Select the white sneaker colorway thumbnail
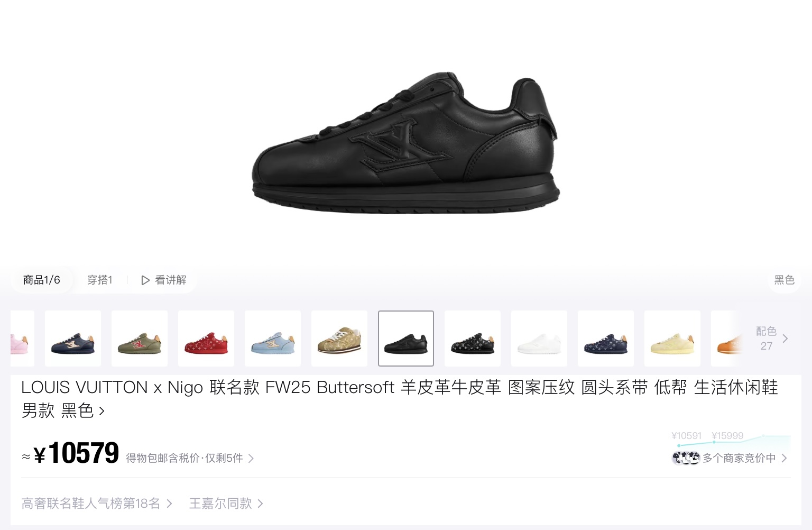 [539, 339]
